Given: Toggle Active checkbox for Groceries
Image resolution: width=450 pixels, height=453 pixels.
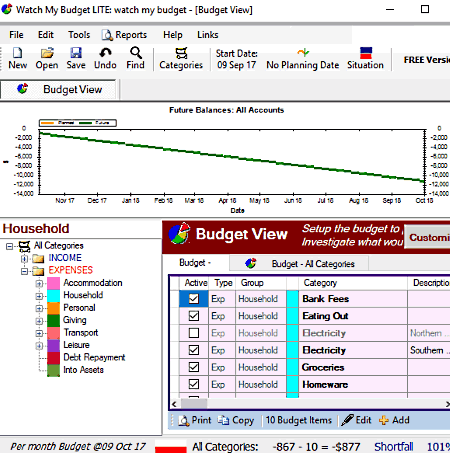Looking at the screenshot, I should (194, 367).
